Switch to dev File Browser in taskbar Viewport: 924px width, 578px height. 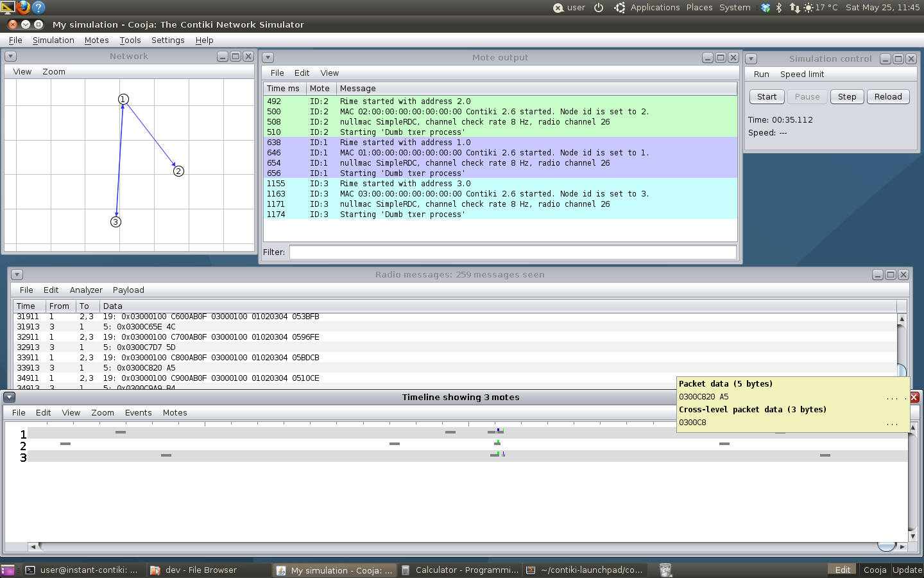point(209,570)
